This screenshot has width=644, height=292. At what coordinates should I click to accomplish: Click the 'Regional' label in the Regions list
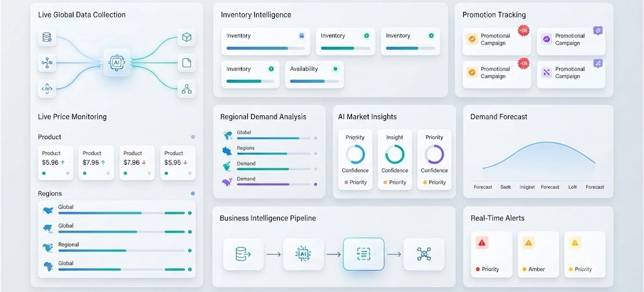(x=68, y=244)
